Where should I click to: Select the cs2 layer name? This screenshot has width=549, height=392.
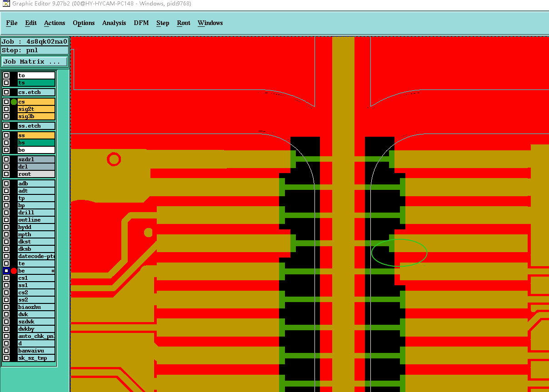coord(36,293)
